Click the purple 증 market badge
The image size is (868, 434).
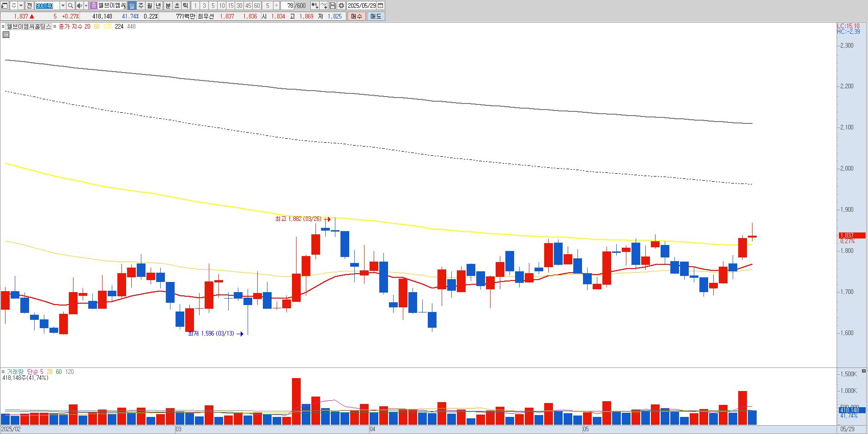point(93,6)
